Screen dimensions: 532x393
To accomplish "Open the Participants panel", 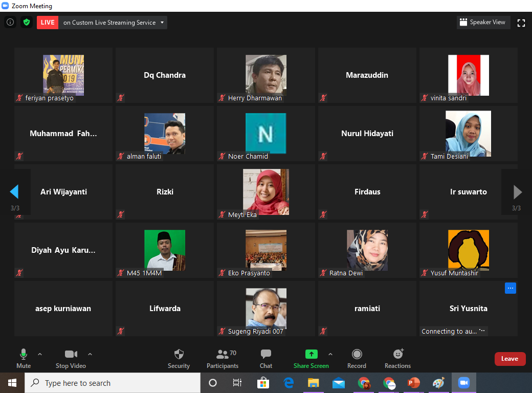I will point(223,358).
